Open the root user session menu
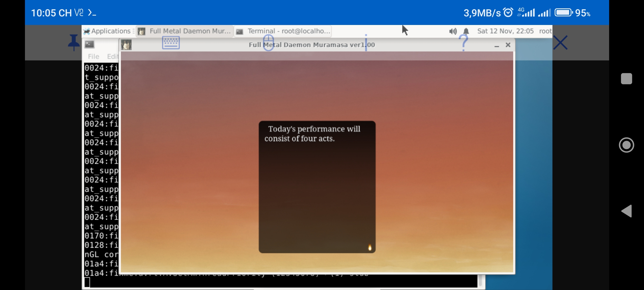 tap(545, 31)
